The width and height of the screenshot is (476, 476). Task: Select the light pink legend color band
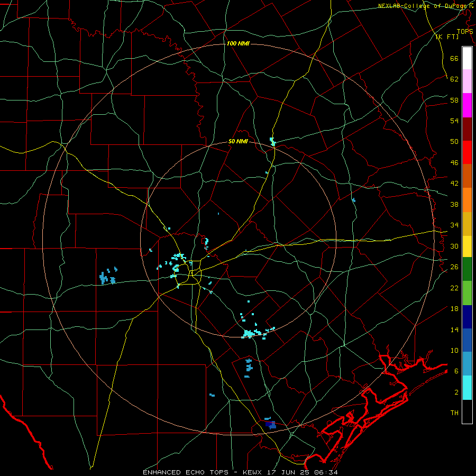467,81
